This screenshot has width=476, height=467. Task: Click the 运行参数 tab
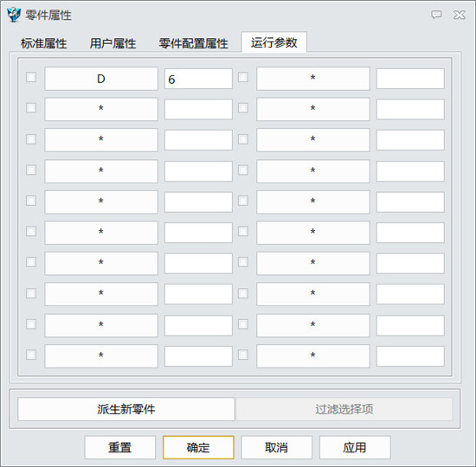coord(273,42)
